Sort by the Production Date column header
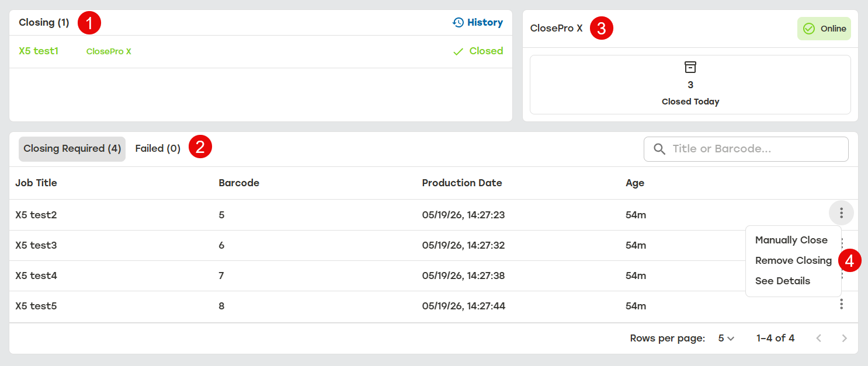 click(462, 183)
